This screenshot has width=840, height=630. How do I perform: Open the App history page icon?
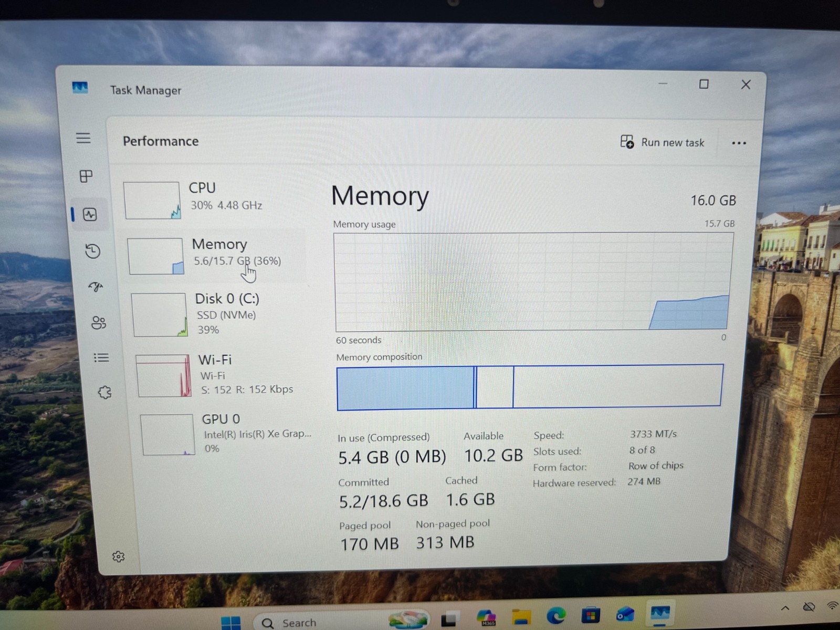pyautogui.click(x=92, y=251)
